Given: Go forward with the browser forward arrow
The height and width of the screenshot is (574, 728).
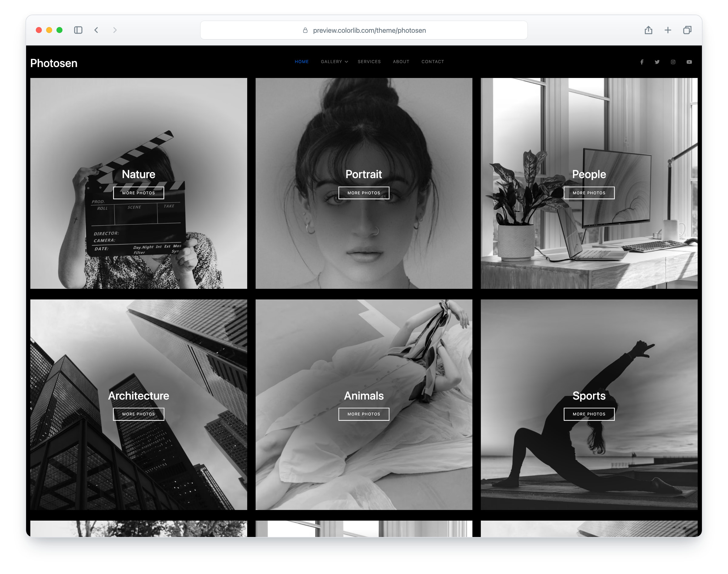Looking at the screenshot, I should (115, 30).
